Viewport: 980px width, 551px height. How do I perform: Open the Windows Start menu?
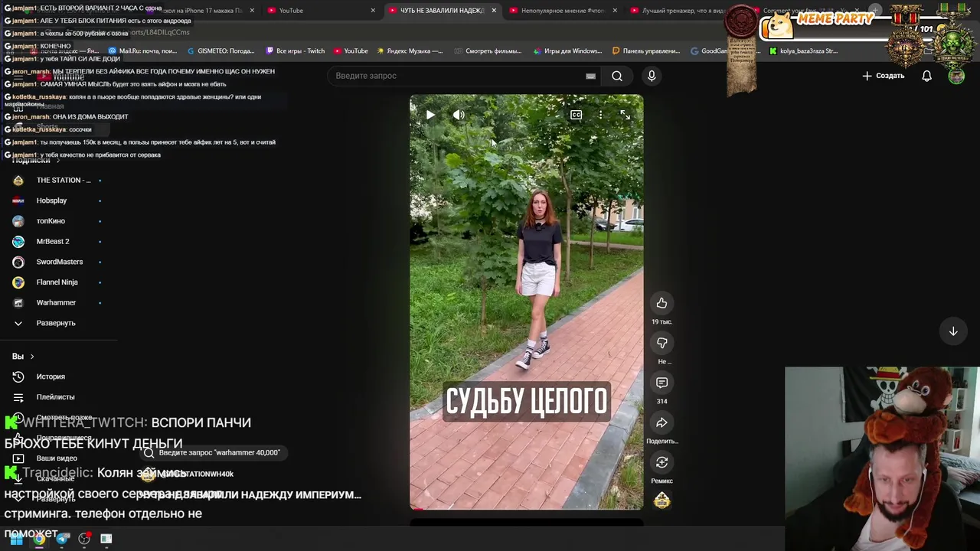[16, 539]
